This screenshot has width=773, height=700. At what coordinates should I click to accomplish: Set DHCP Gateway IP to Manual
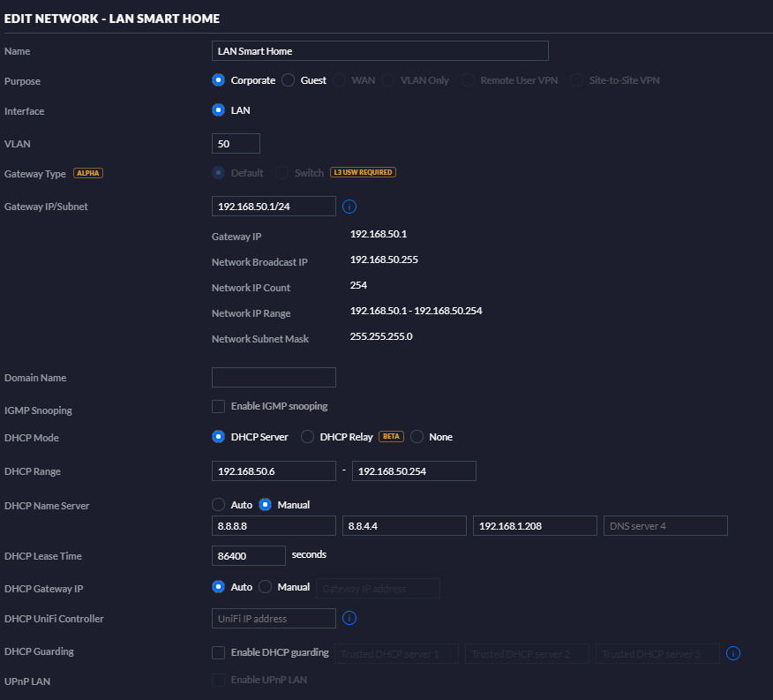[265, 586]
